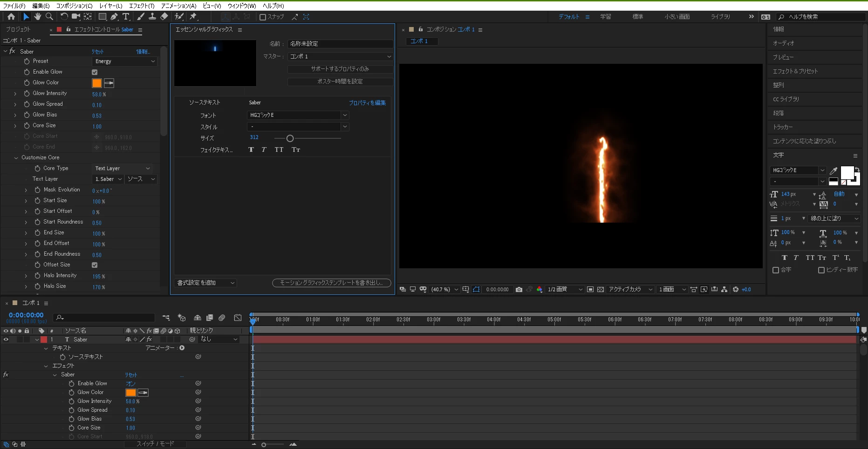Viewport: 868px width, 449px height.
Task: Select the Rectangle shape tool
Action: [x=103, y=17]
